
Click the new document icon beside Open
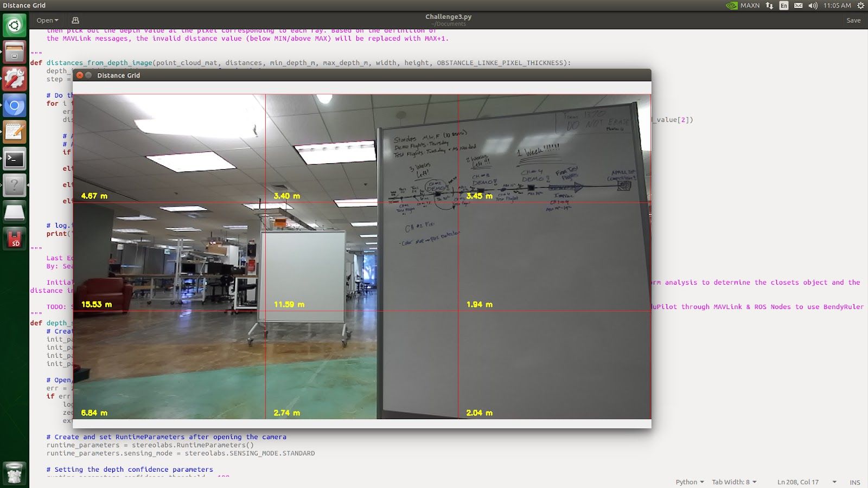tap(75, 21)
